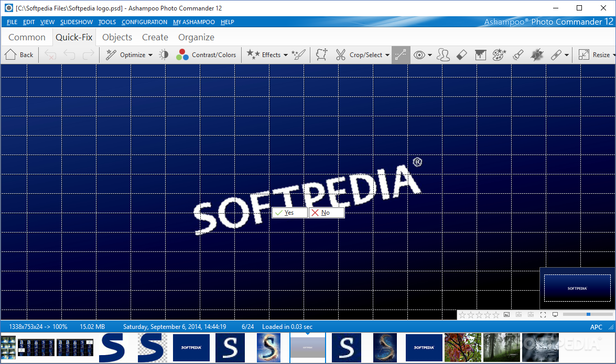Click the Back button
The height and width of the screenshot is (364, 616).
[19, 55]
